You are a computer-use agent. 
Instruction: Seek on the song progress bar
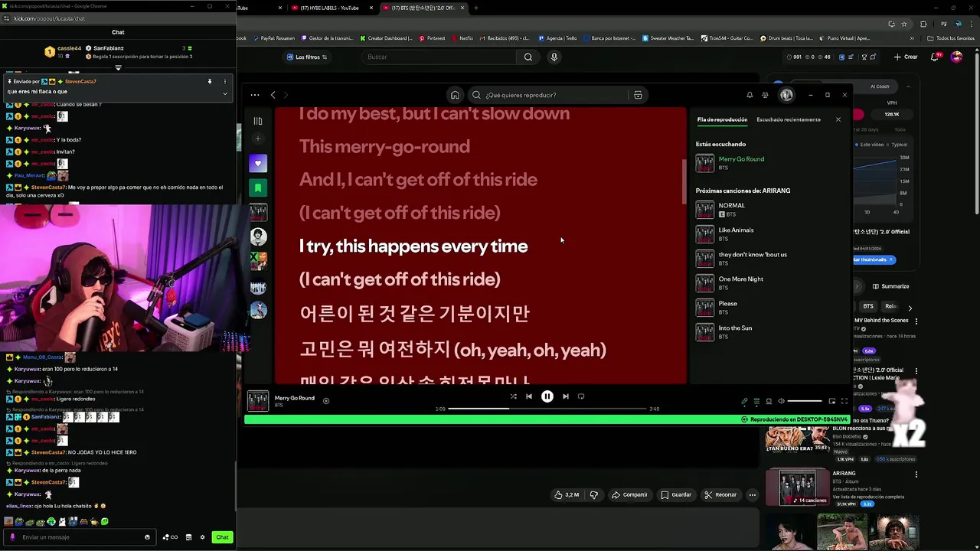pos(547,409)
